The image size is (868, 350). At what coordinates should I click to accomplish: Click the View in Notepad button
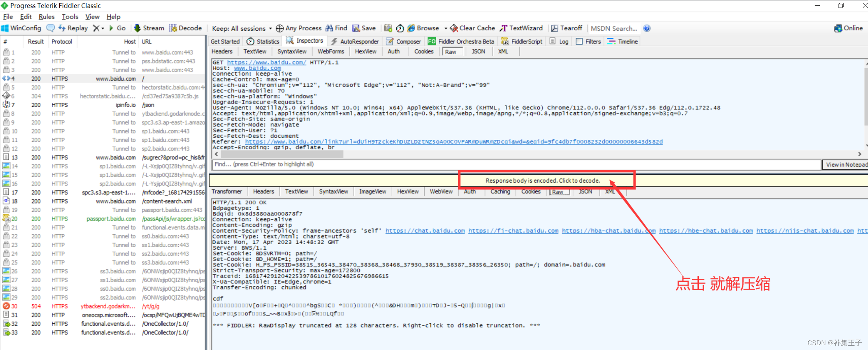(x=845, y=164)
